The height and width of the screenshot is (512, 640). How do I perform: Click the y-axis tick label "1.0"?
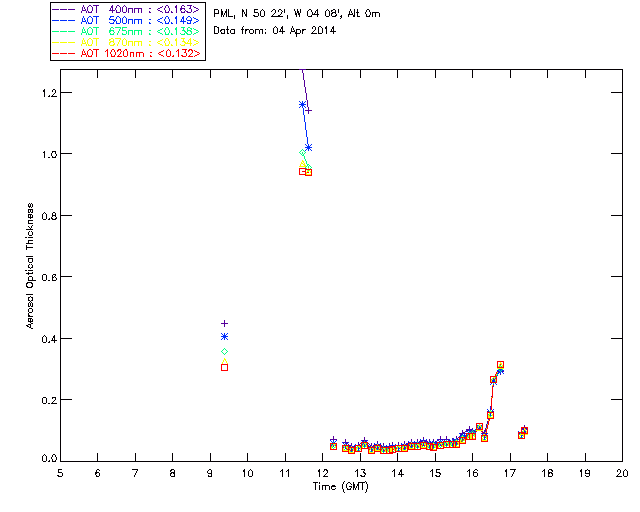pos(49,154)
